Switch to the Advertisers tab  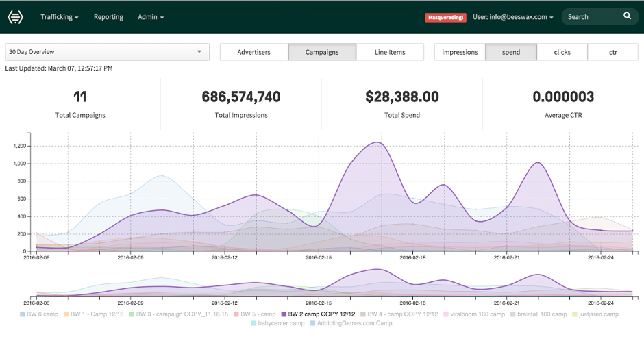[x=253, y=52]
